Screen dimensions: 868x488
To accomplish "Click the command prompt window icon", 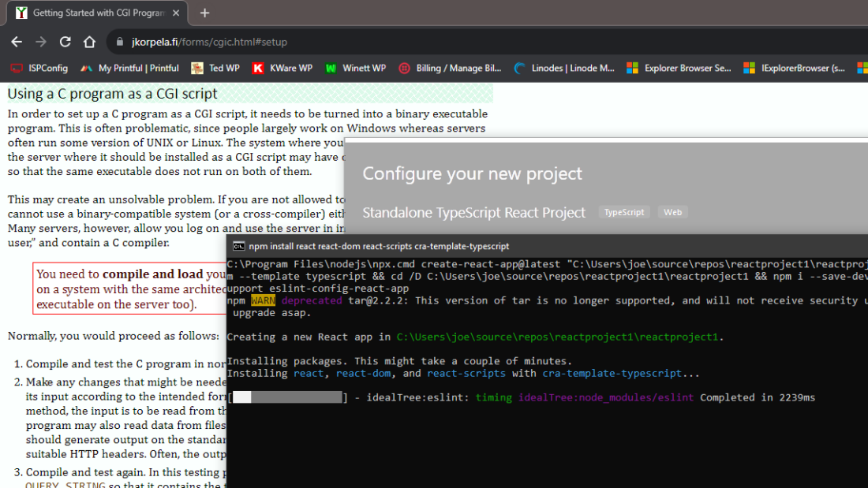I will pyautogui.click(x=238, y=246).
